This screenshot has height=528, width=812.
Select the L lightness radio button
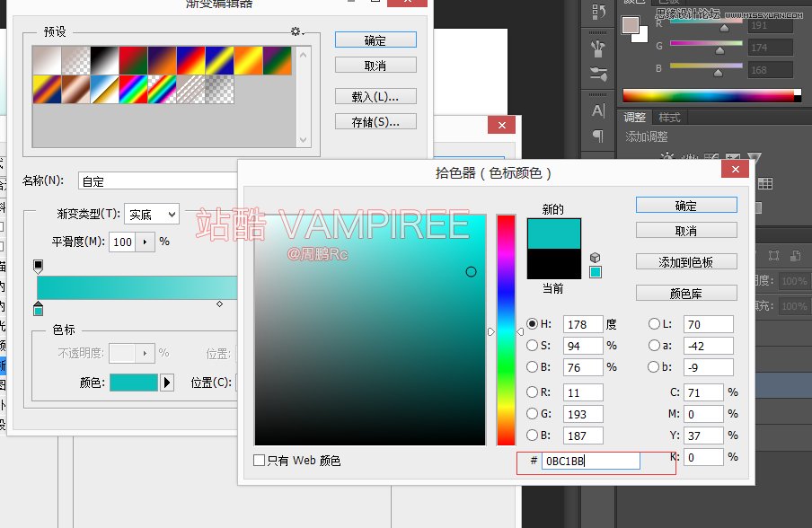[654, 323]
